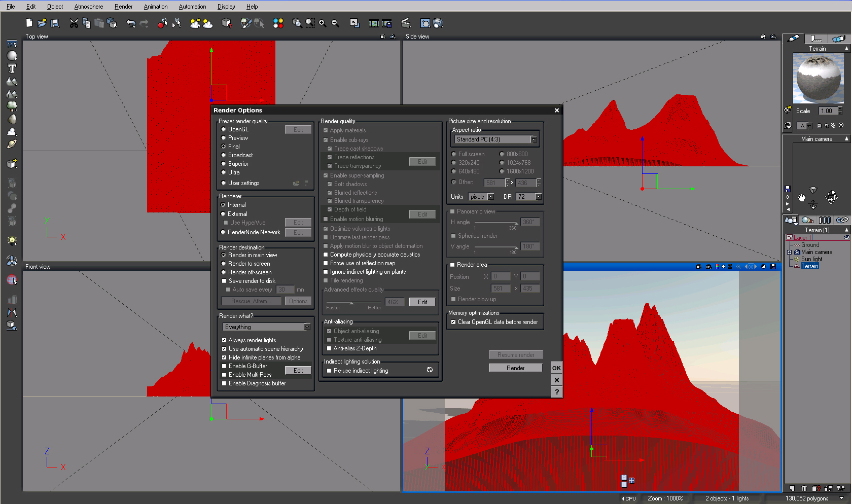Collapse the Main camera panel arrow
Viewport: 852px width, 504px height.
846,139
